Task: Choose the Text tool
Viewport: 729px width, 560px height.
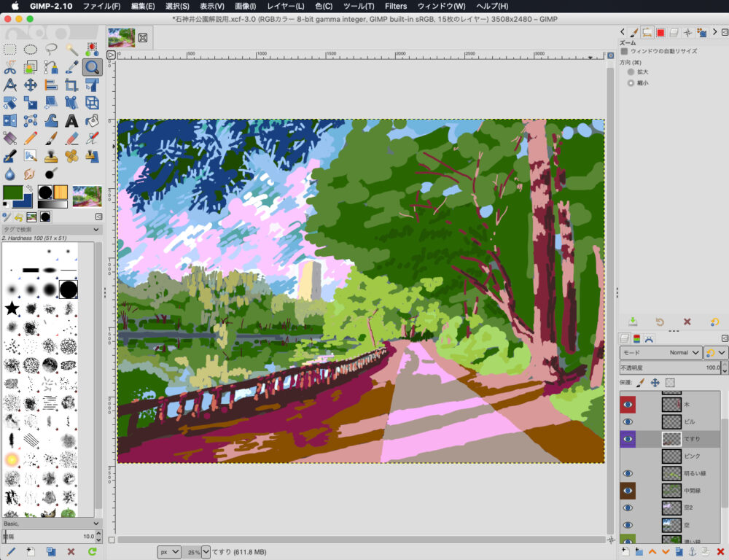Action: pyautogui.click(x=71, y=121)
